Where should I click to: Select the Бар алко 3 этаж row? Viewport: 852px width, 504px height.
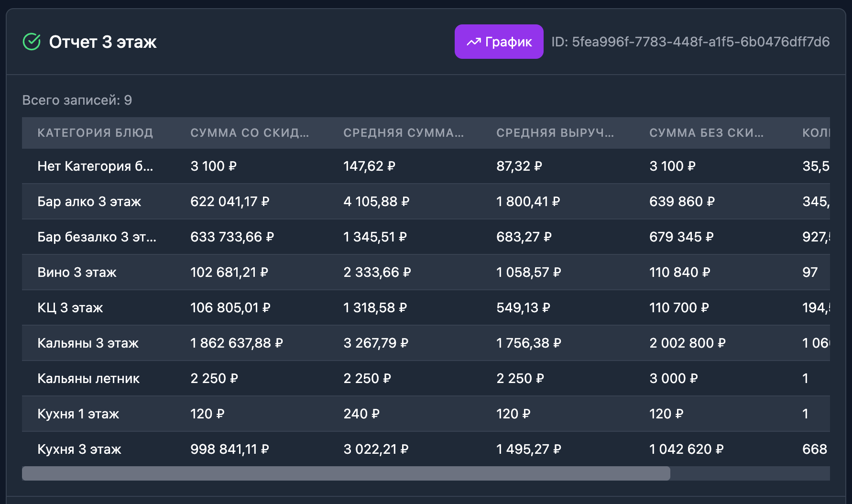tap(89, 202)
